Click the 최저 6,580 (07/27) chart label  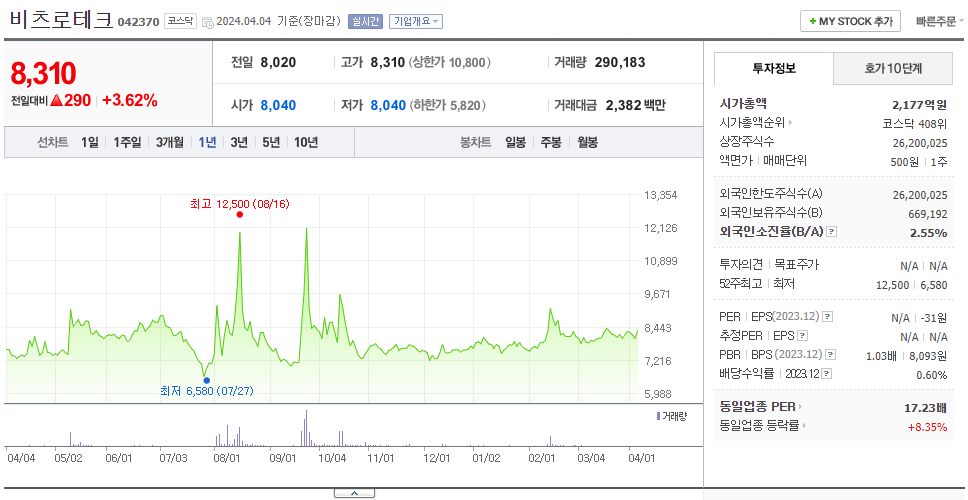pyautogui.click(x=206, y=391)
